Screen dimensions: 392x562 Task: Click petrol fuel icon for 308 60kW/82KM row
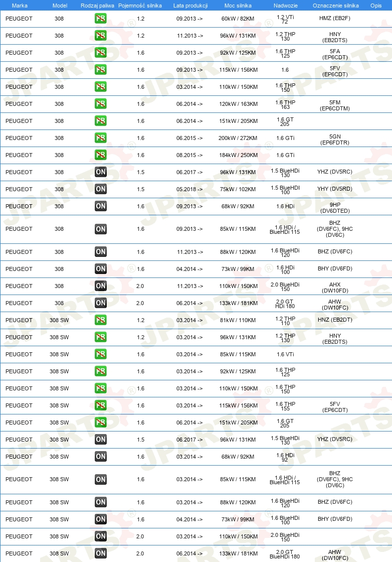[x=101, y=19]
